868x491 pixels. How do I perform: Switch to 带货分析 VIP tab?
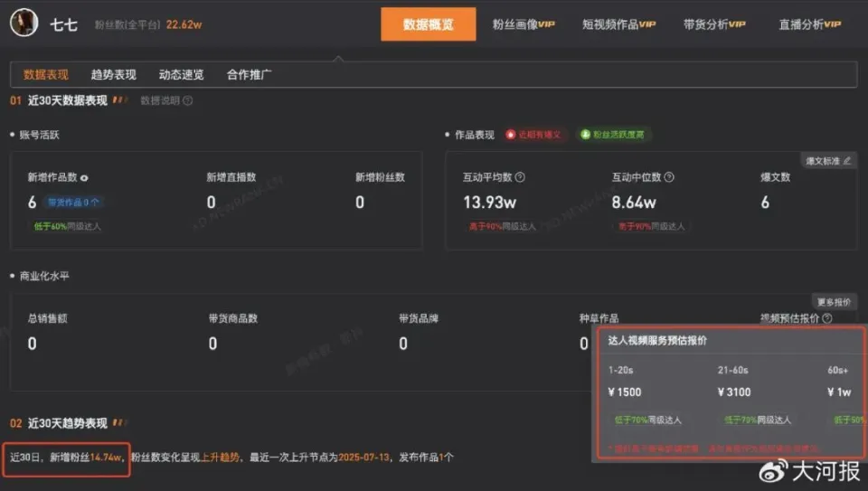(x=714, y=24)
